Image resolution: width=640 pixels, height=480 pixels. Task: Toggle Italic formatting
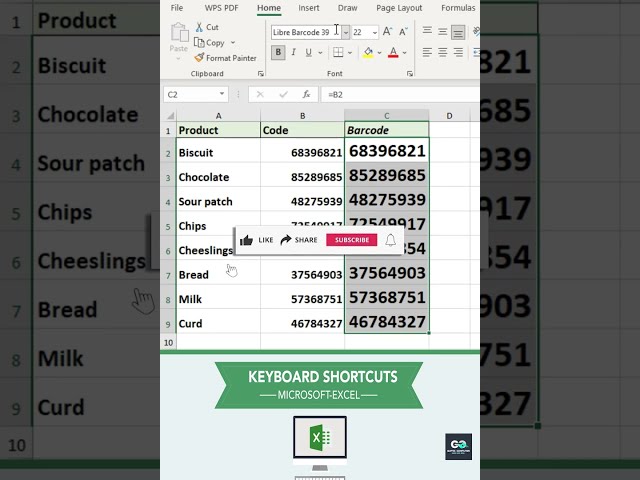(293, 52)
